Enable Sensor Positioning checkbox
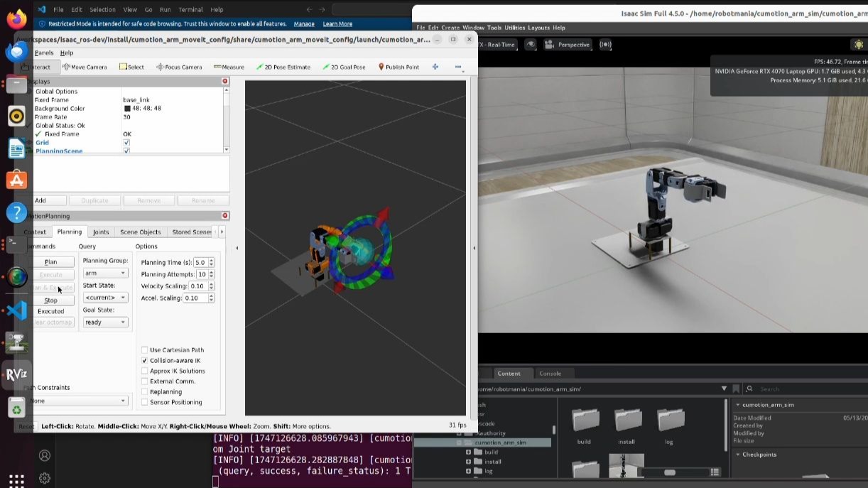 145,402
